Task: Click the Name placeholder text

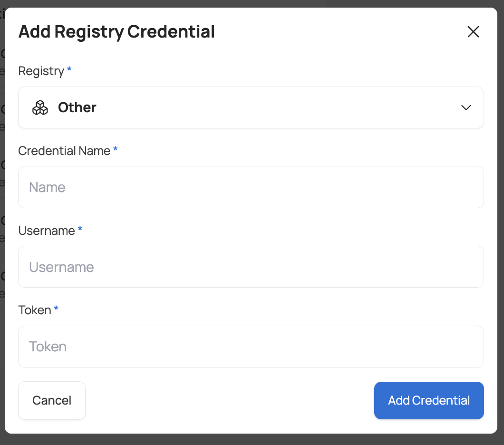Action: tap(47, 187)
